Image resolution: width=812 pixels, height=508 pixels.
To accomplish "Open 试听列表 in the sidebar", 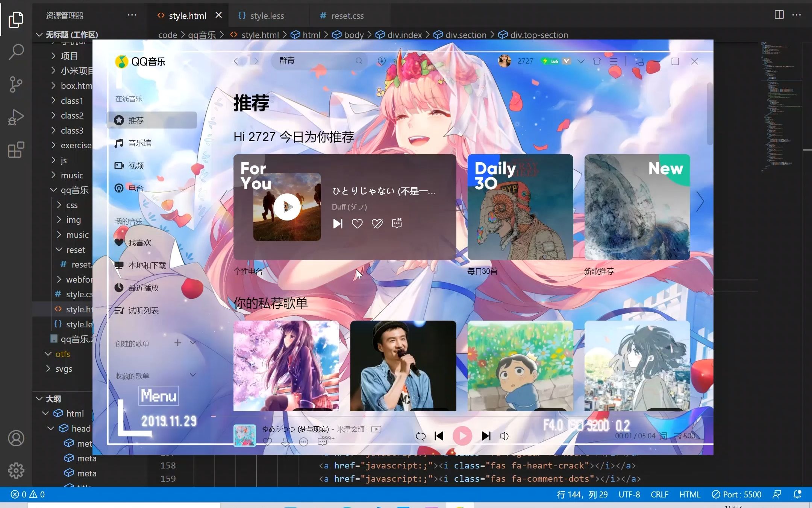I will pyautogui.click(x=152, y=310).
